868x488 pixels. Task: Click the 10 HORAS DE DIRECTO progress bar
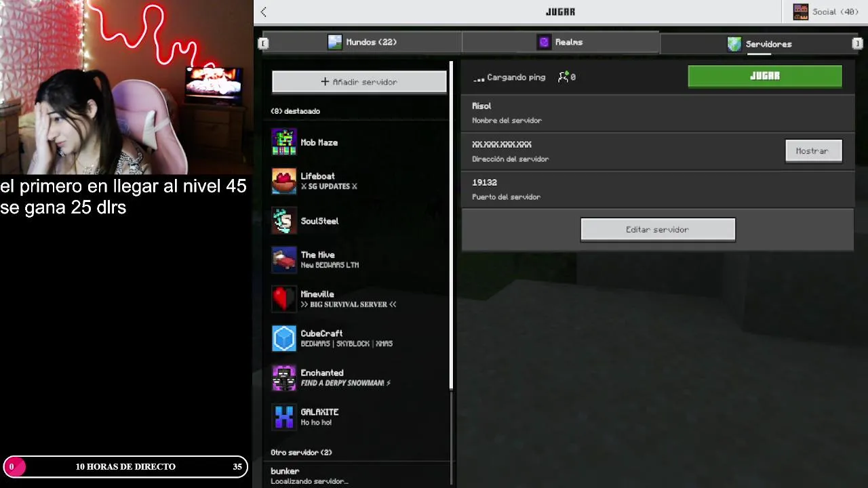[x=125, y=466]
